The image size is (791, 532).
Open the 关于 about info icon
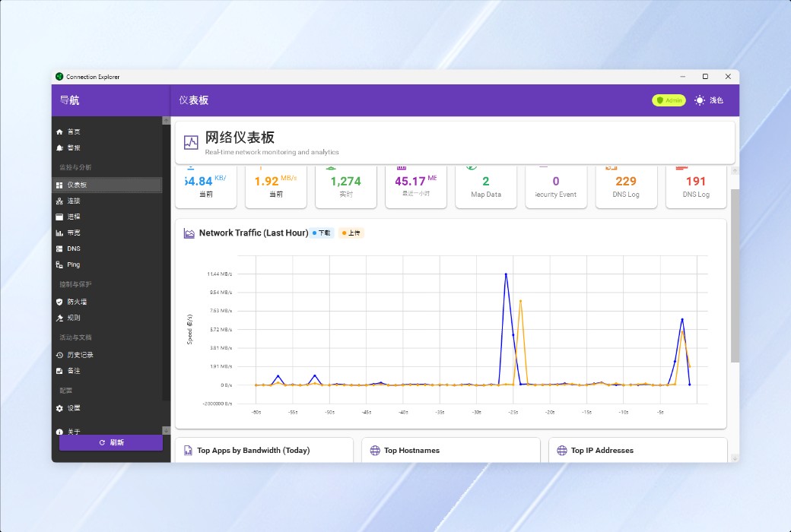tap(59, 432)
